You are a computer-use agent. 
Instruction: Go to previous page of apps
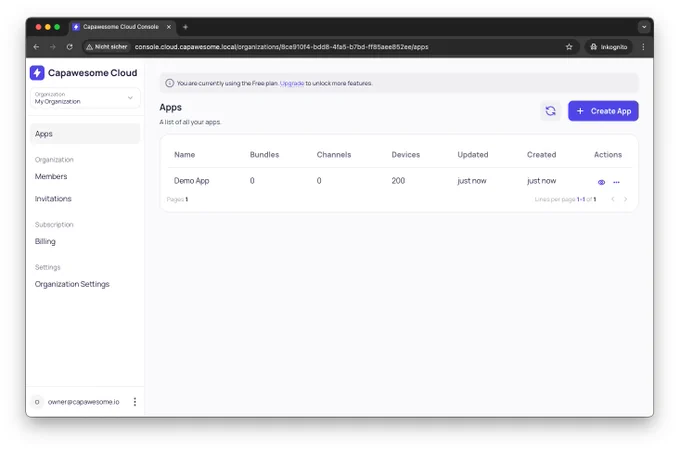click(x=613, y=199)
